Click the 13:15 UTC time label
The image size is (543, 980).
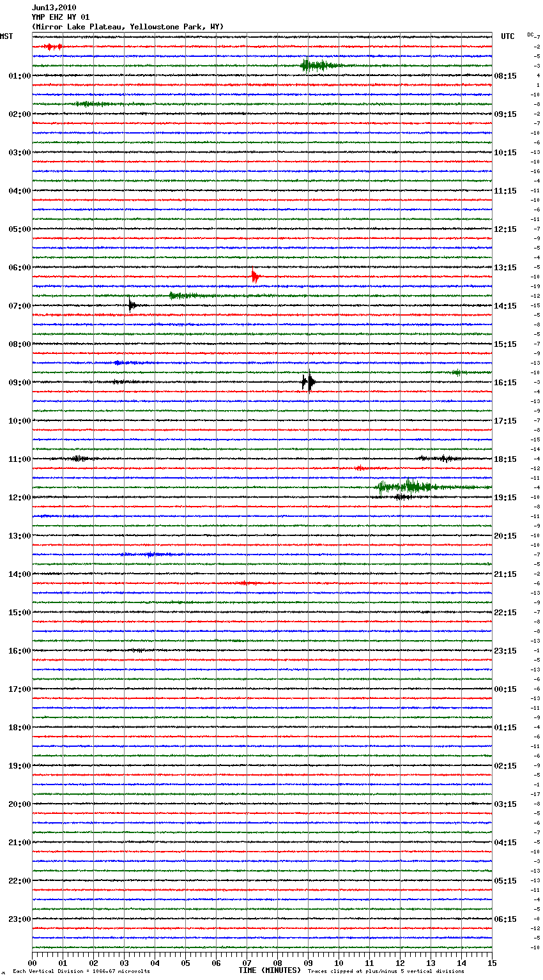(505, 268)
